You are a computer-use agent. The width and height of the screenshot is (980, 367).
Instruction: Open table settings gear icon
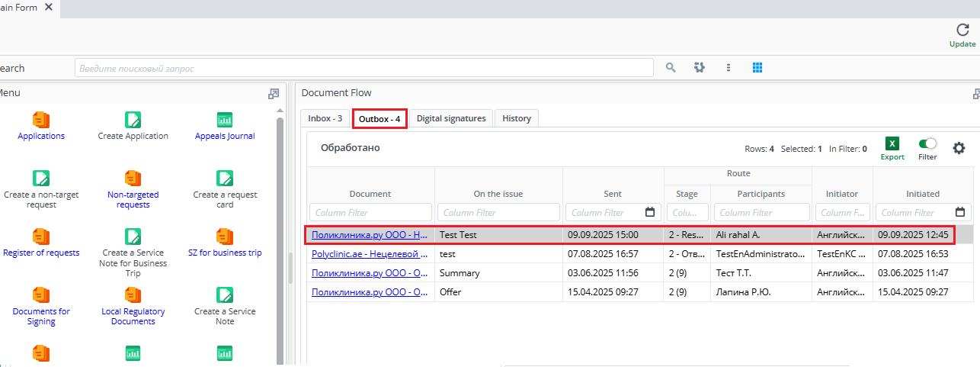click(959, 148)
